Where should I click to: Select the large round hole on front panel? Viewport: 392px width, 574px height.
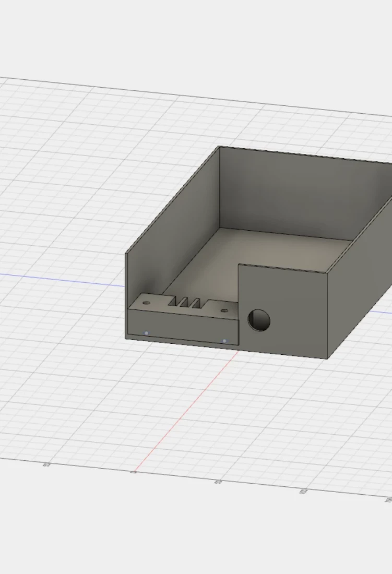[259, 320]
